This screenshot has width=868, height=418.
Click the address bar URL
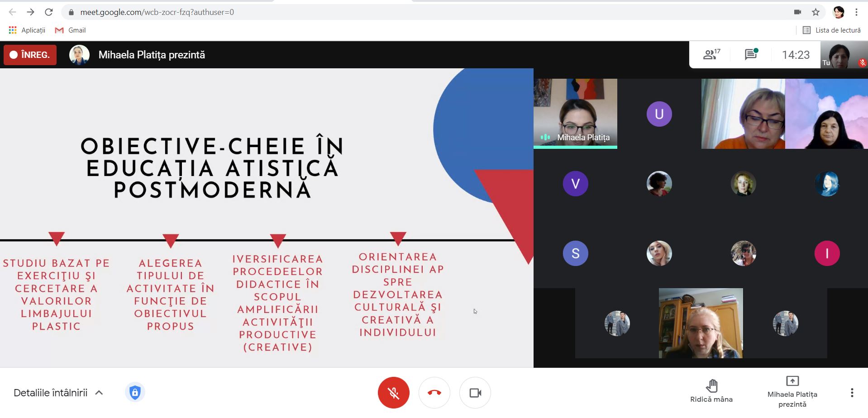[x=157, y=12]
